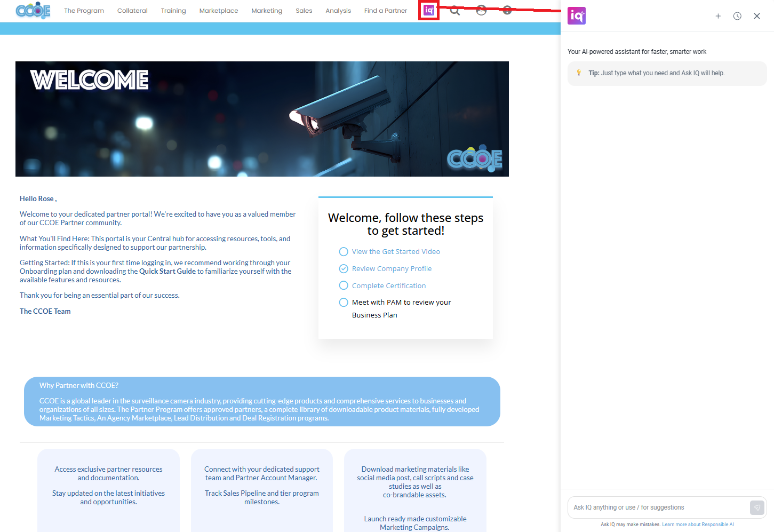Mark Complete Certification step circle
Image resolution: width=774 pixels, height=532 pixels.
[x=344, y=286]
